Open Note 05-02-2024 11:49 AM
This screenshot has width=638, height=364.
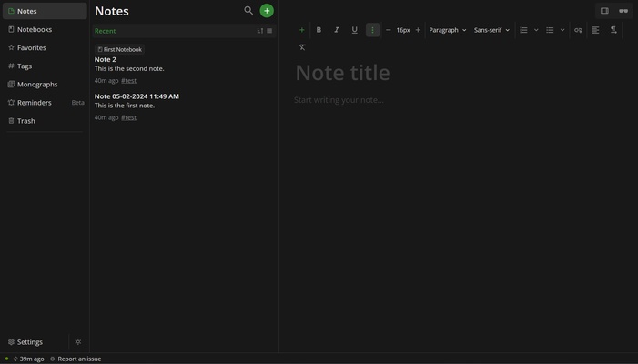pyautogui.click(x=184, y=106)
